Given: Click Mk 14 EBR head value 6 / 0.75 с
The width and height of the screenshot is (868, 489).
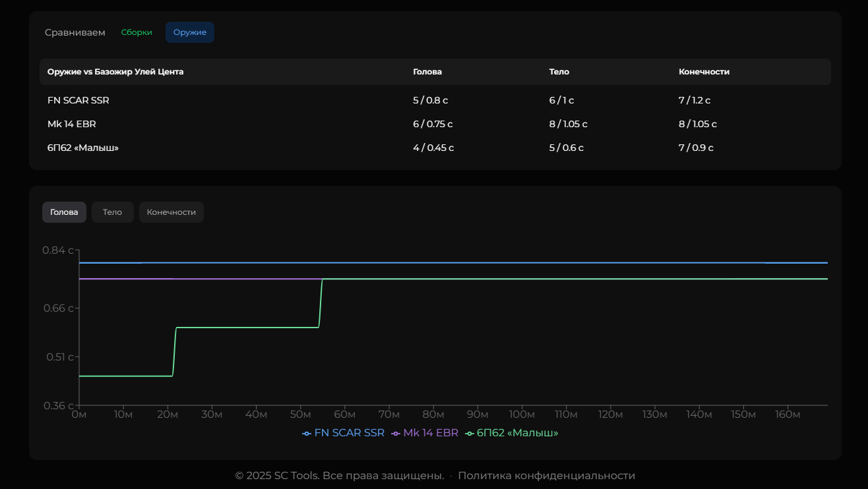Looking at the screenshot, I should pos(433,124).
